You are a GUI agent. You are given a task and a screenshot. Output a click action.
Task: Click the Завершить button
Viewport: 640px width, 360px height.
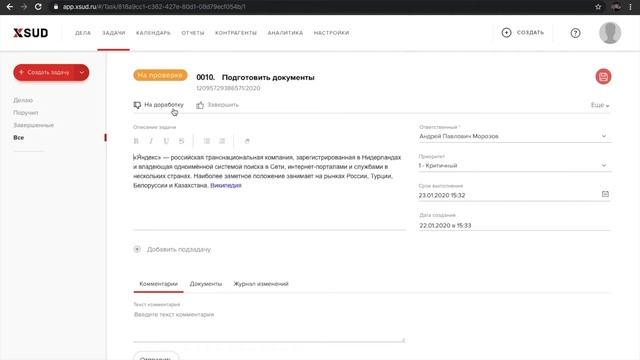(x=217, y=105)
